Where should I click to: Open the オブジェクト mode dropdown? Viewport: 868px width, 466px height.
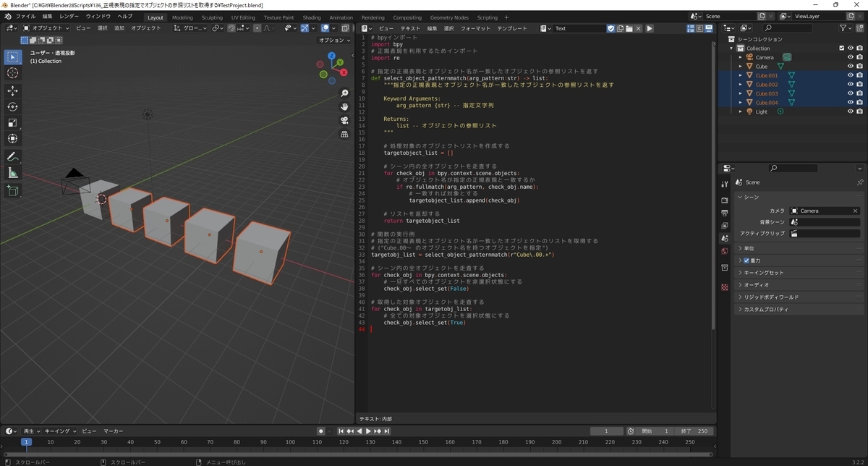tap(46, 28)
